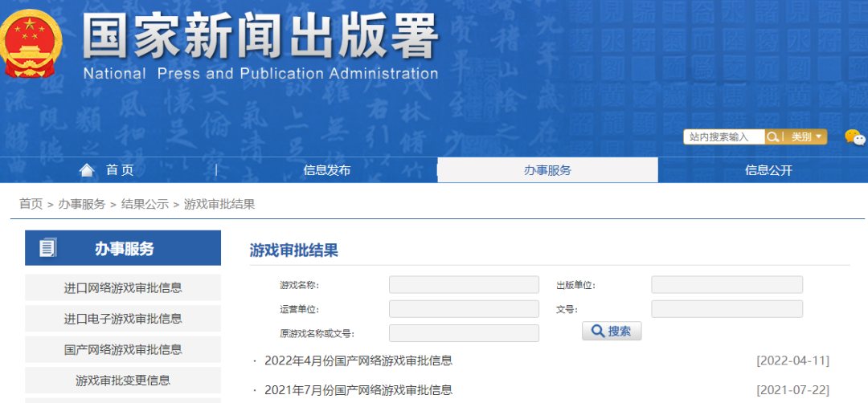Click 首页 in the breadcrumb
The width and height of the screenshot is (868, 403).
coord(31,204)
